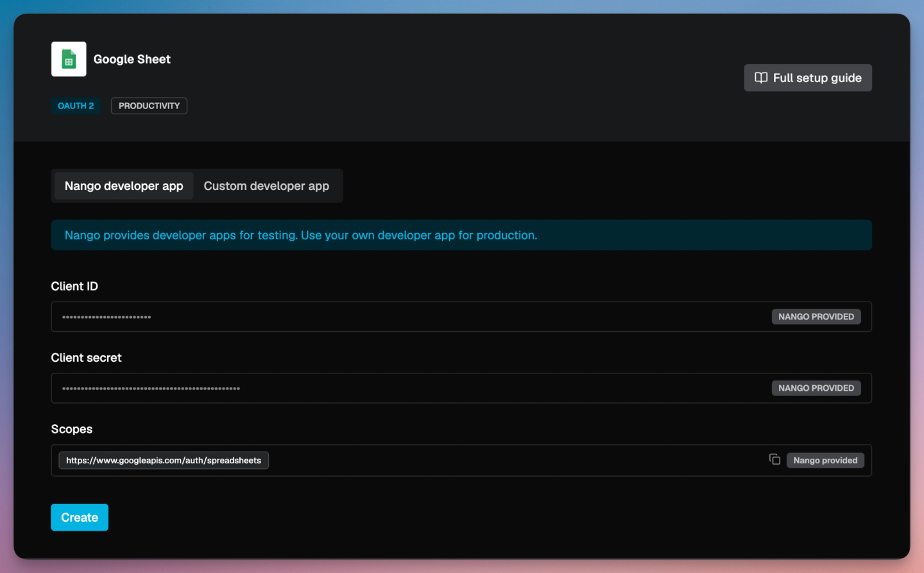Click the OAUTH 2 badge
Screen dimensions: 924x573
click(76, 106)
